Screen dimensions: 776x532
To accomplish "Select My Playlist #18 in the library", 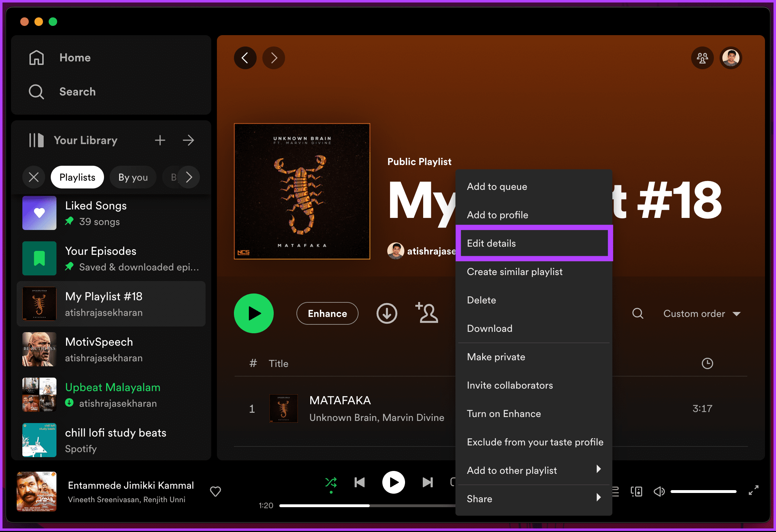I will 111,304.
